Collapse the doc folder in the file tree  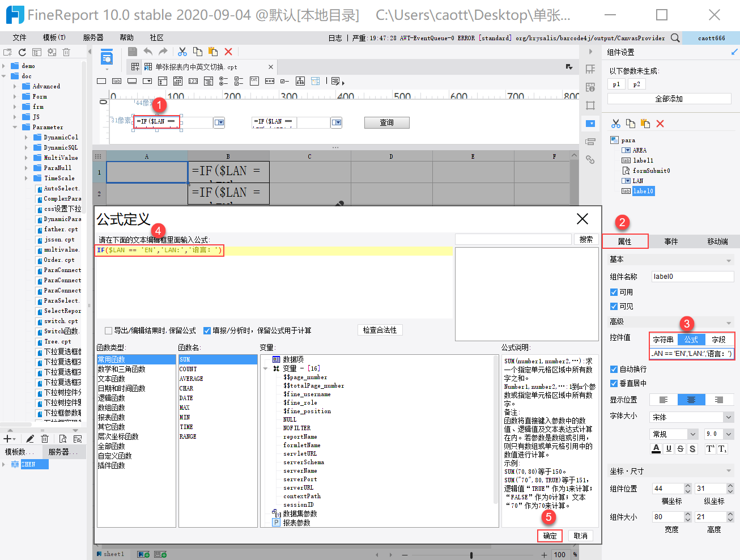tap(4, 76)
